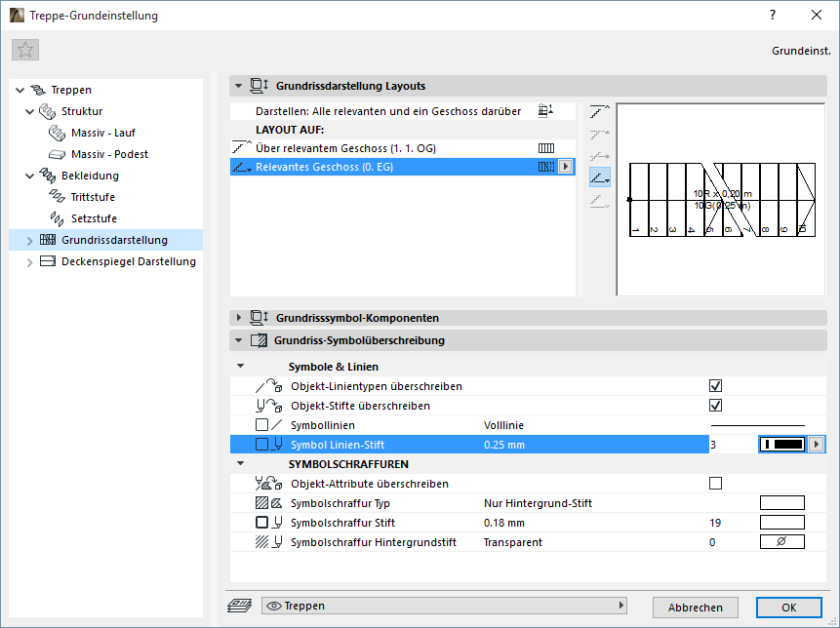840x628 pixels.
Task: Click Objekt-Attribute überschreiben icon
Action: [268, 484]
